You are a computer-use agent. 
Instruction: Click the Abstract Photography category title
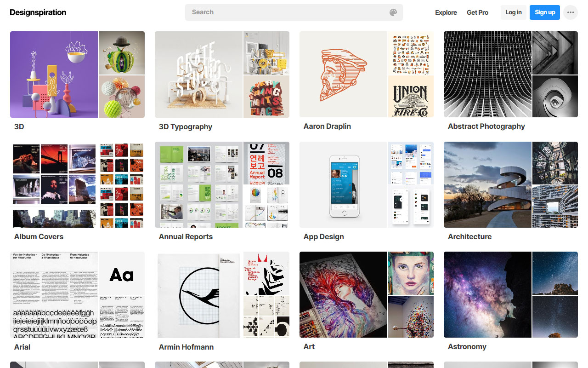[486, 126]
